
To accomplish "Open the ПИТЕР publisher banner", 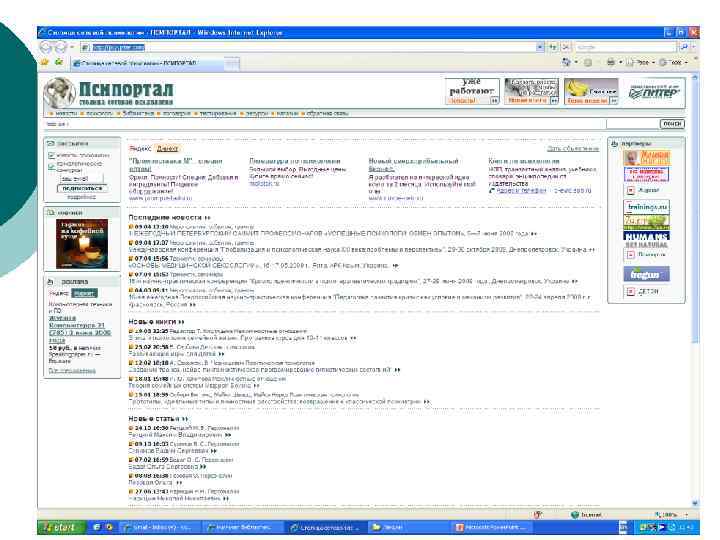I will click(654, 91).
